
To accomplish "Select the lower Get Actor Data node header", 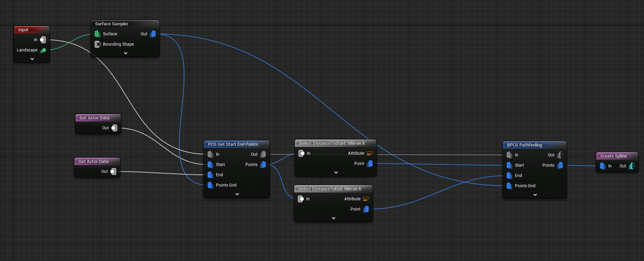I will (x=97, y=162).
